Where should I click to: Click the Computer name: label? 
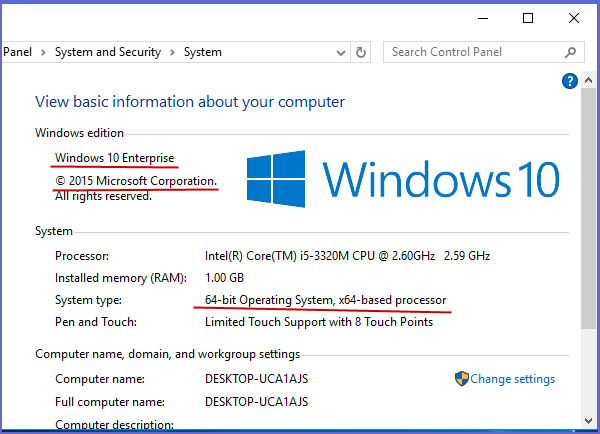pyautogui.click(x=100, y=379)
